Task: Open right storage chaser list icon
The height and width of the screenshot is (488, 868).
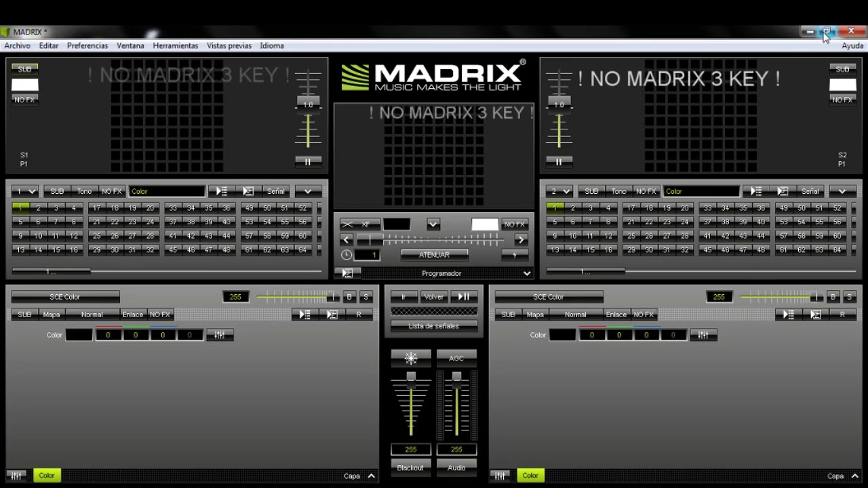Action: tap(755, 191)
